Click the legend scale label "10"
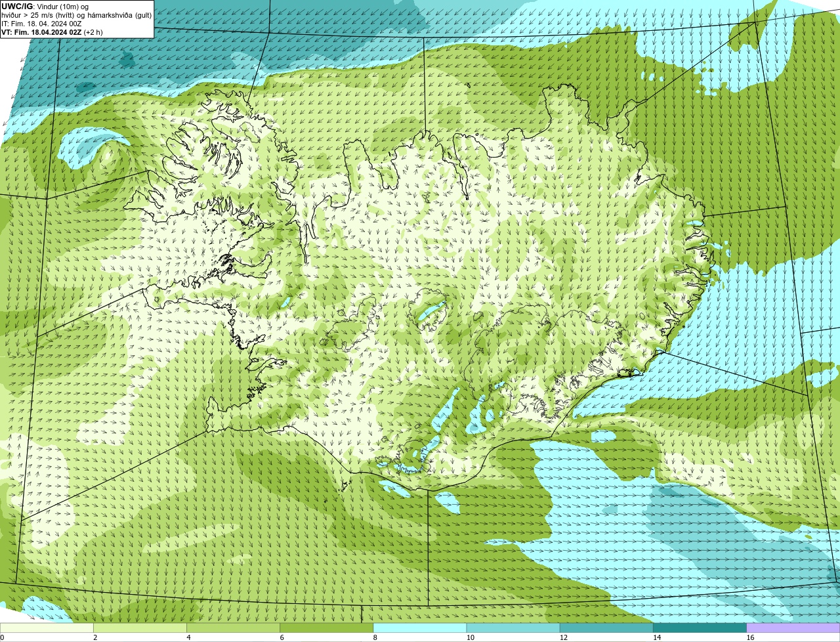The height and width of the screenshot is (642, 840). coord(470,637)
